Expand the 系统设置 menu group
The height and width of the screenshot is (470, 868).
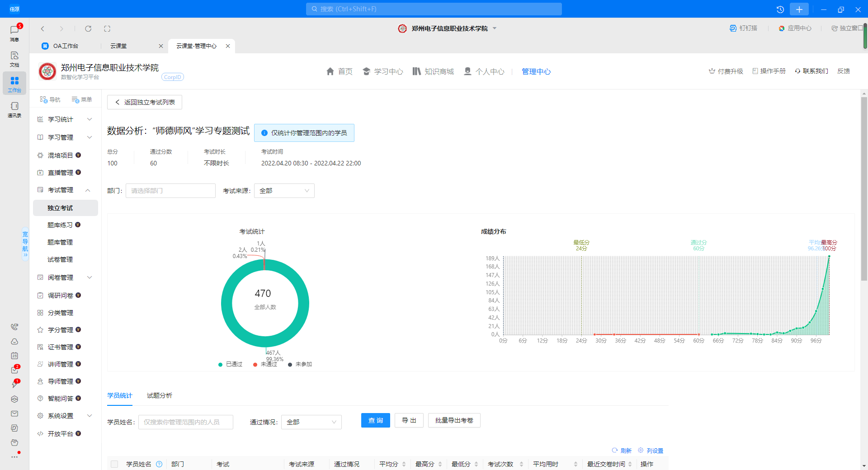pyautogui.click(x=66, y=416)
